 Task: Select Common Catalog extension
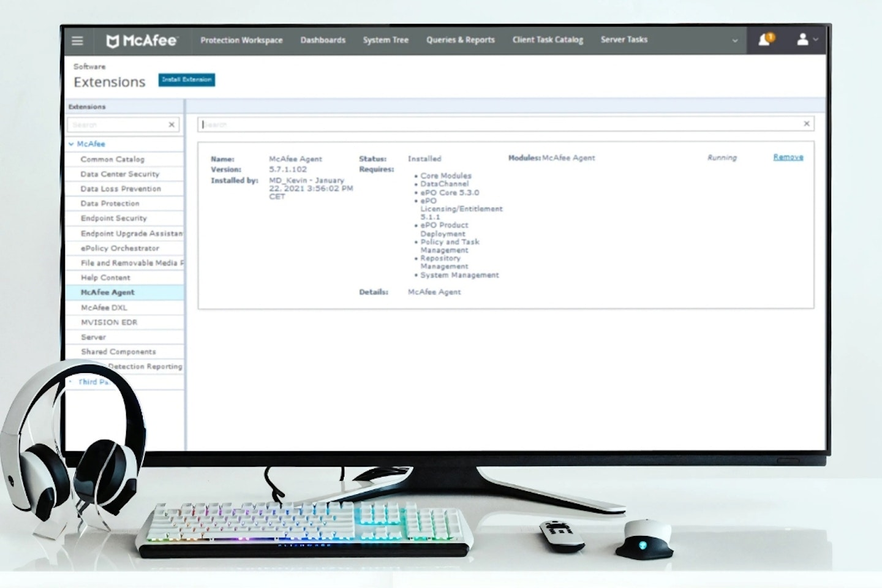pyautogui.click(x=113, y=159)
